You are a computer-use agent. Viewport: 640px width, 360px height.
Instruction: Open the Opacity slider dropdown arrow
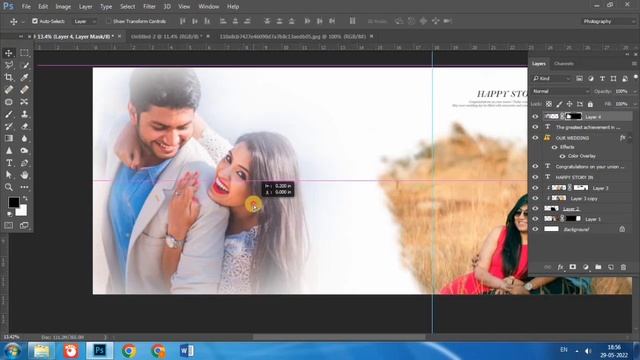click(634, 91)
